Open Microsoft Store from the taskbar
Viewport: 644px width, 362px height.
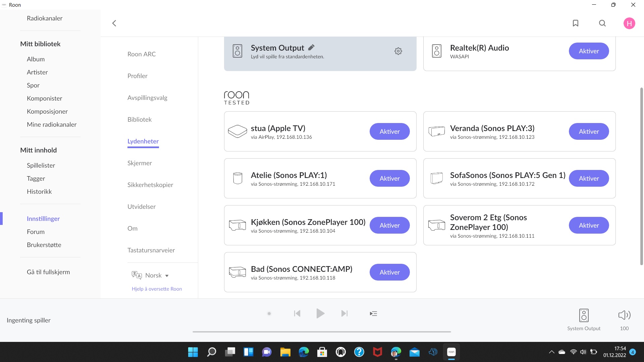(322, 352)
